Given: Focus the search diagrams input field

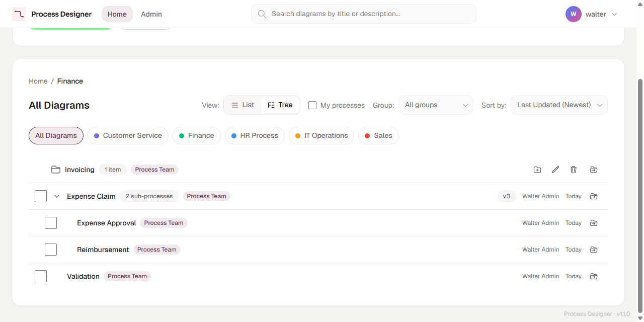Looking at the screenshot, I should (364, 14).
